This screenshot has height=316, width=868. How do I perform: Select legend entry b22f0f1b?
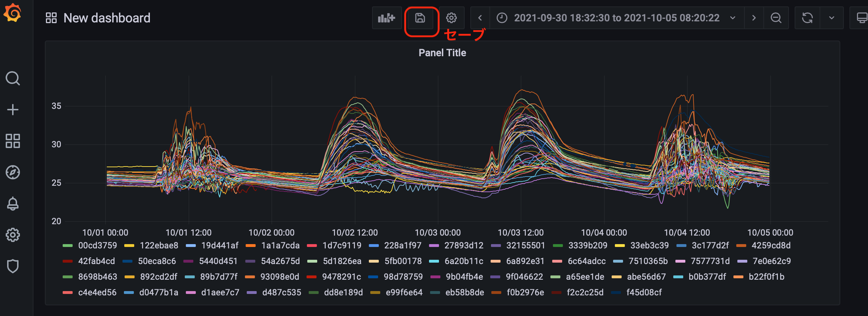coord(767,277)
